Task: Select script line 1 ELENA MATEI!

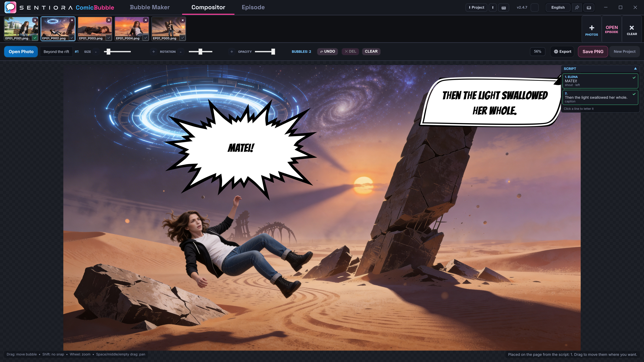Action: (600, 81)
